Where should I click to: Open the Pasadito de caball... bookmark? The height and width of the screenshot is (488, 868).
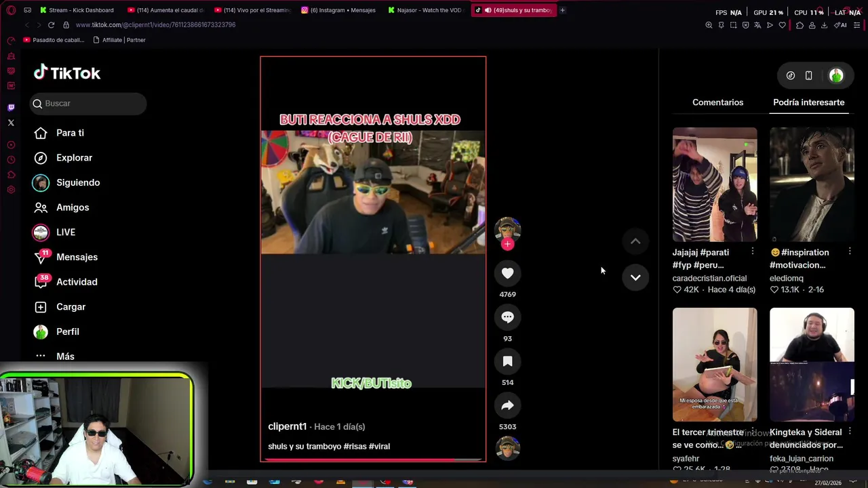54,40
